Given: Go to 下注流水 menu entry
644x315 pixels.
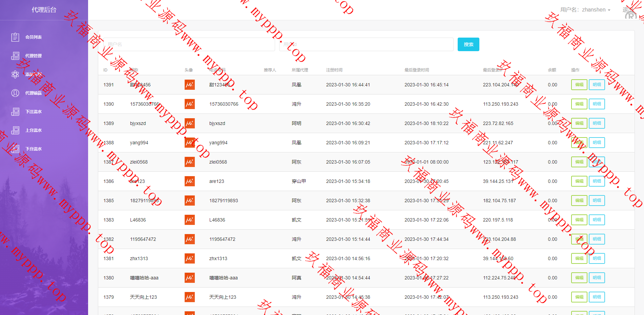Looking at the screenshot, I should (34, 112).
